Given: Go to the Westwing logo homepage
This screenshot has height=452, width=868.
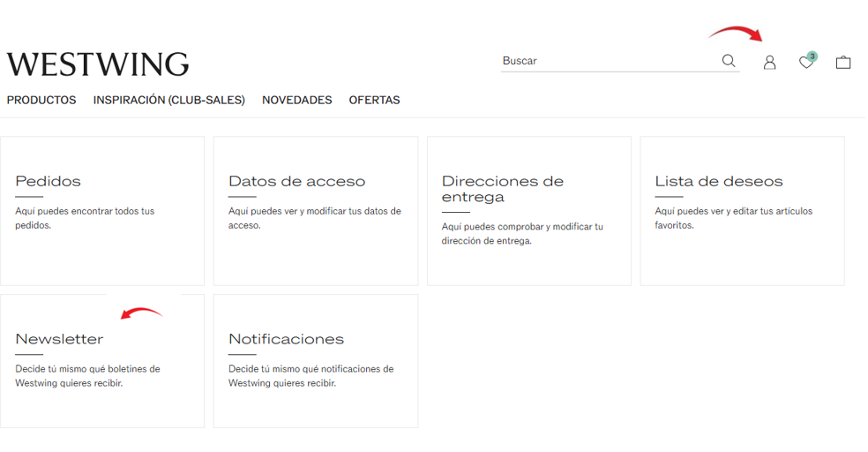Looking at the screenshot, I should (98, 64).
